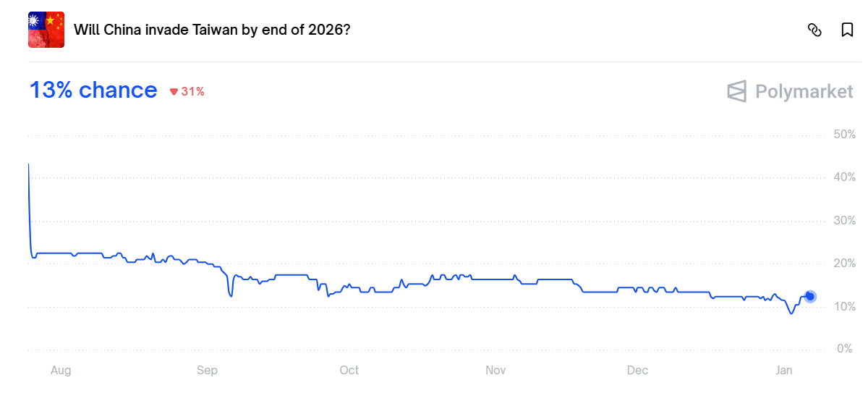
Task: Click the '13% chance' probability text
Action: pos(93,90)
